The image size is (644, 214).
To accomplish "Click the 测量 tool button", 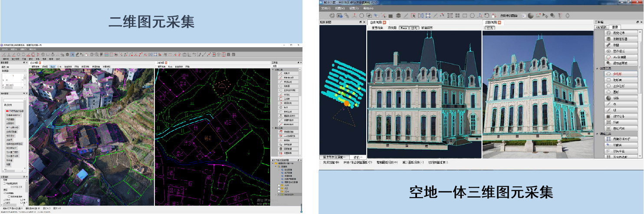I will coord(621,45).
